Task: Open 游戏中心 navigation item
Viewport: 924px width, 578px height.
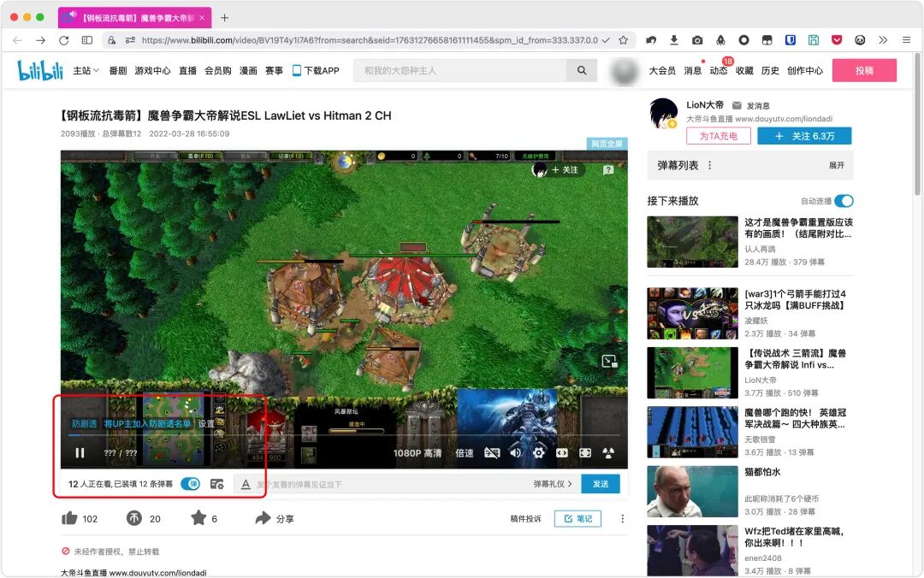Action: [152, 71]
